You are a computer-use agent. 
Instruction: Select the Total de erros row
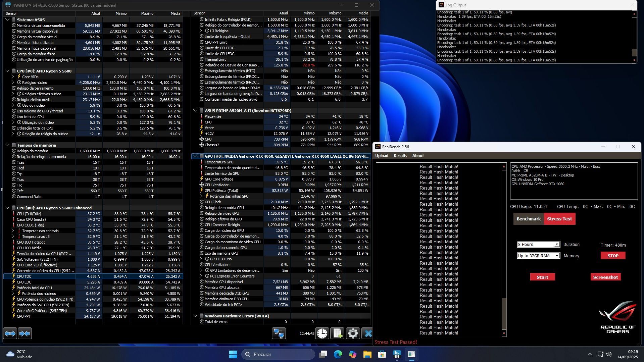pyautogui.click(x=281, y=322)
